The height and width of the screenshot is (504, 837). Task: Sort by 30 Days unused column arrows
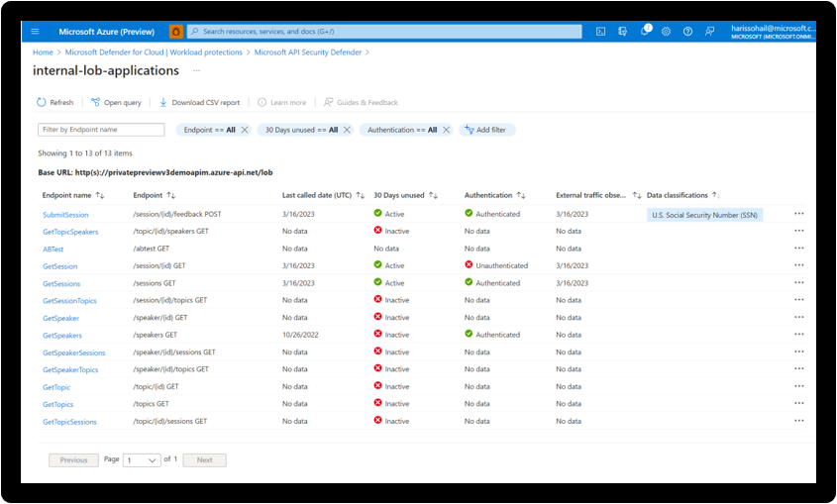click(x=434, y=195)
